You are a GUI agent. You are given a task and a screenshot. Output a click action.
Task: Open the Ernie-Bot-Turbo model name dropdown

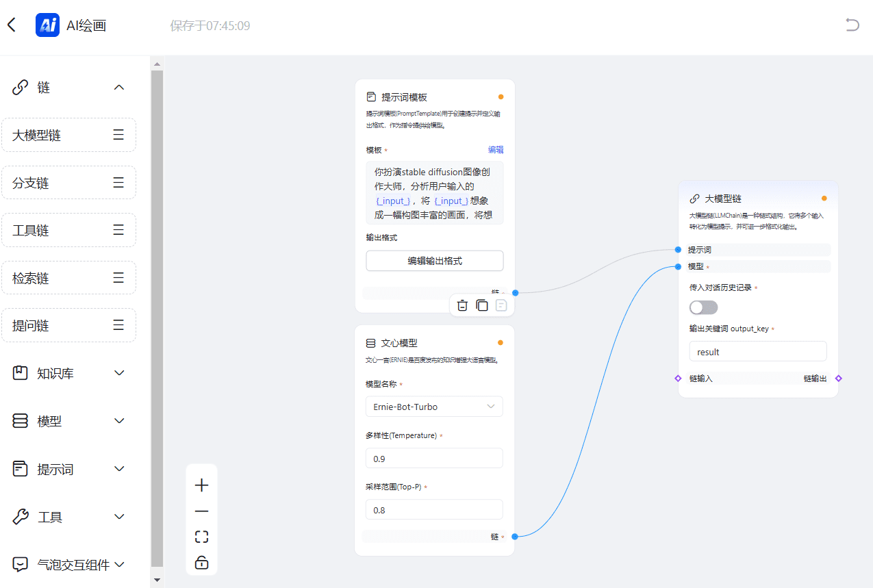tap(434, 407)
